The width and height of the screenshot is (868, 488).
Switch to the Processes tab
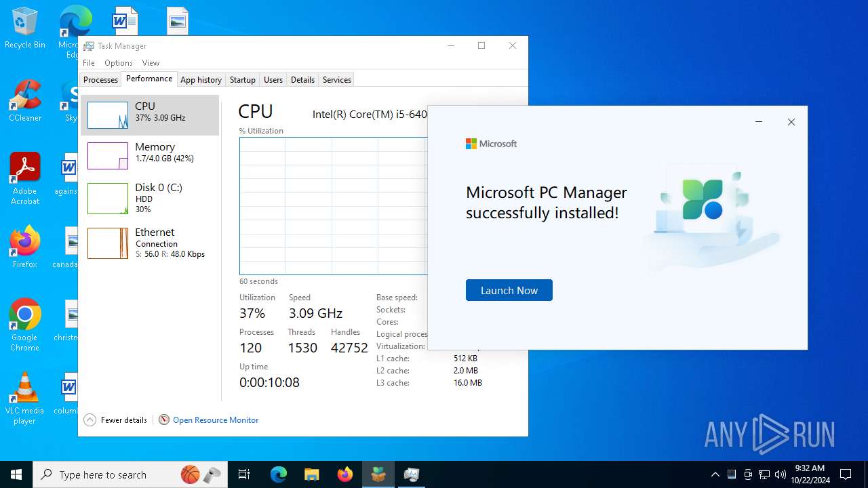coord(100,80)
